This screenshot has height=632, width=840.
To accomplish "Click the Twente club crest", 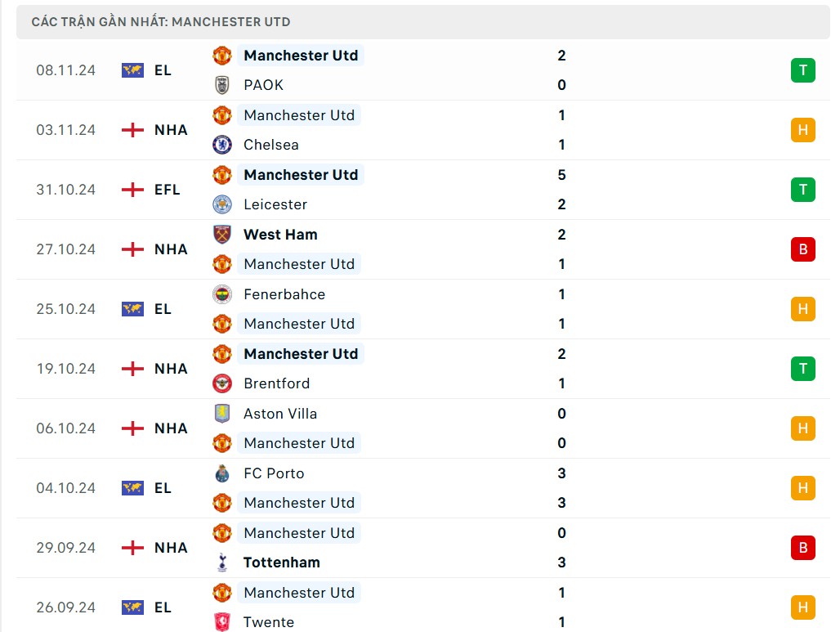I will coord(221,622).
